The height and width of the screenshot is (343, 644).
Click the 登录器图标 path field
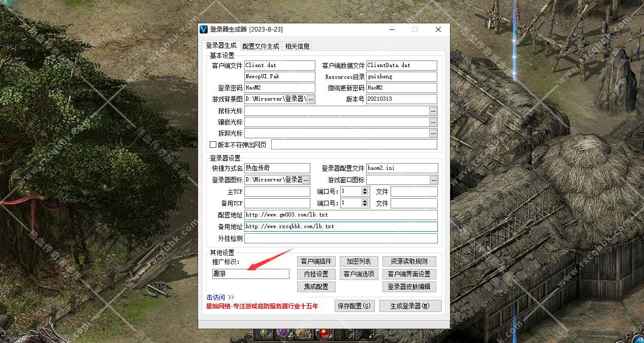(273, 180)
